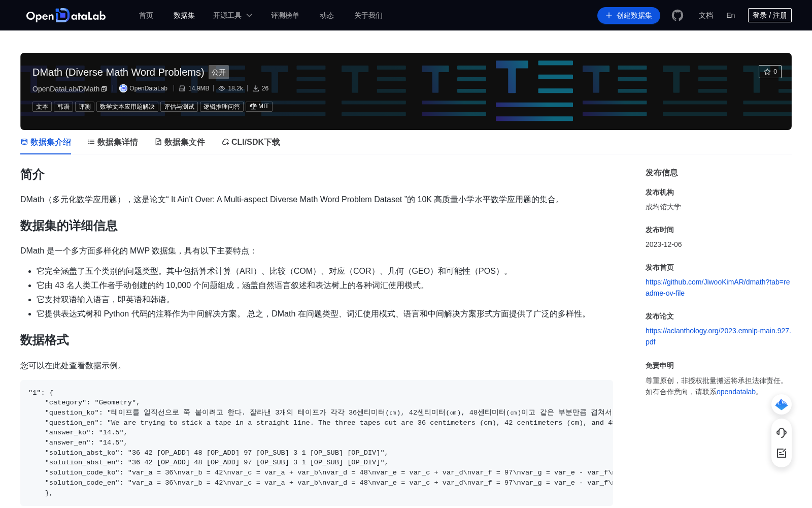Click the publish date 2023-12-06
This screenshot has height=508, width=812.
(x=663, y=244)
